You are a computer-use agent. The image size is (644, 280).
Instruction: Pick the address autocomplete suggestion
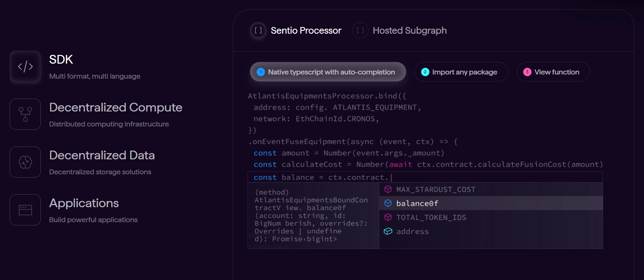(412, 231)
